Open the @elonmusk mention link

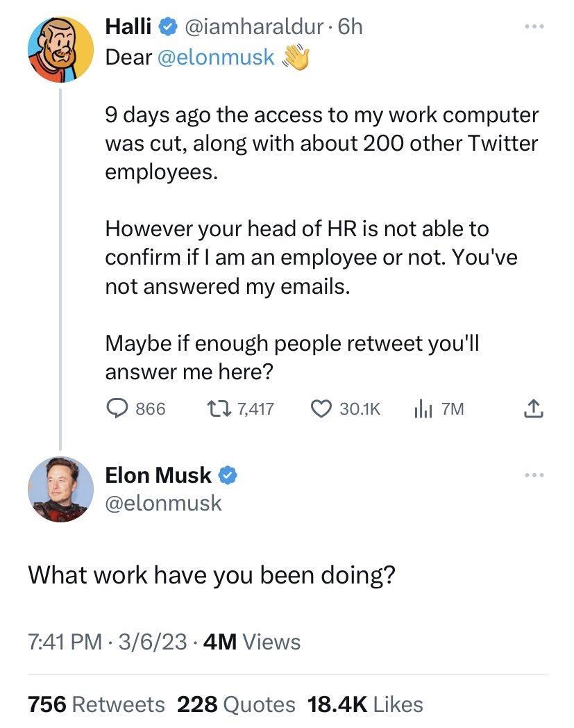(x=217, y=57)
